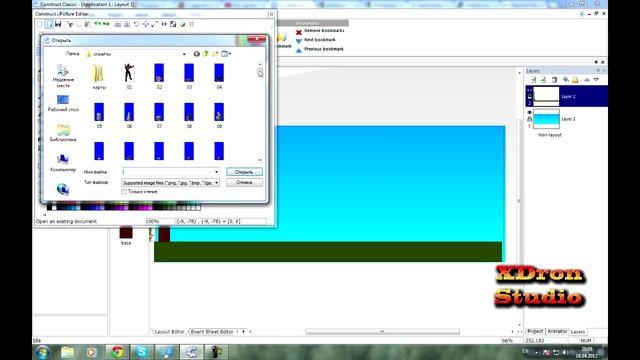The image size is (640, 360).
Task: Click the New blank image icon in Picture Editor
Action: click(40, 24)
